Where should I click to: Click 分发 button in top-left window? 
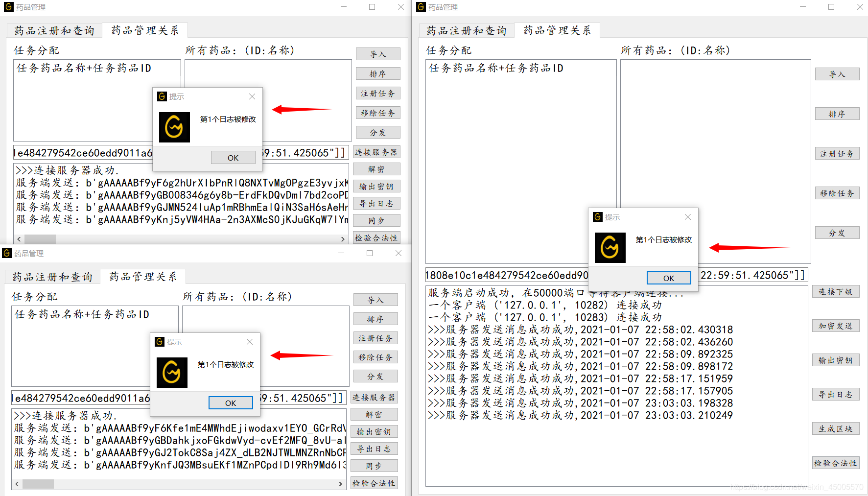[378, 132]
